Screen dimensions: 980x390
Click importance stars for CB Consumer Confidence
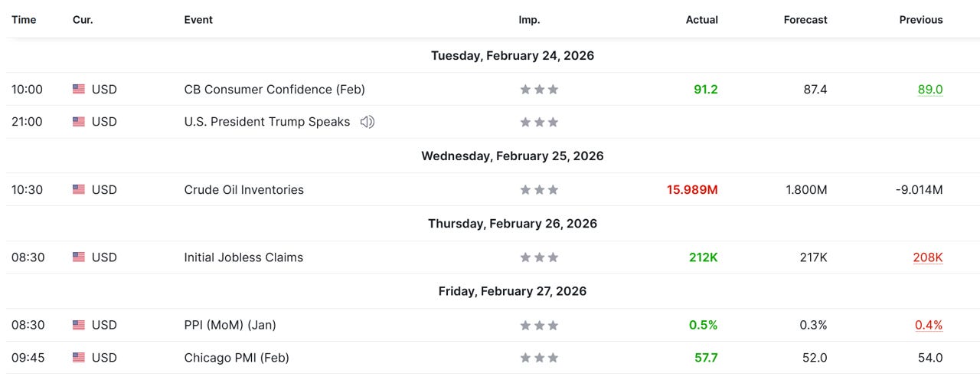click(539, 90)
